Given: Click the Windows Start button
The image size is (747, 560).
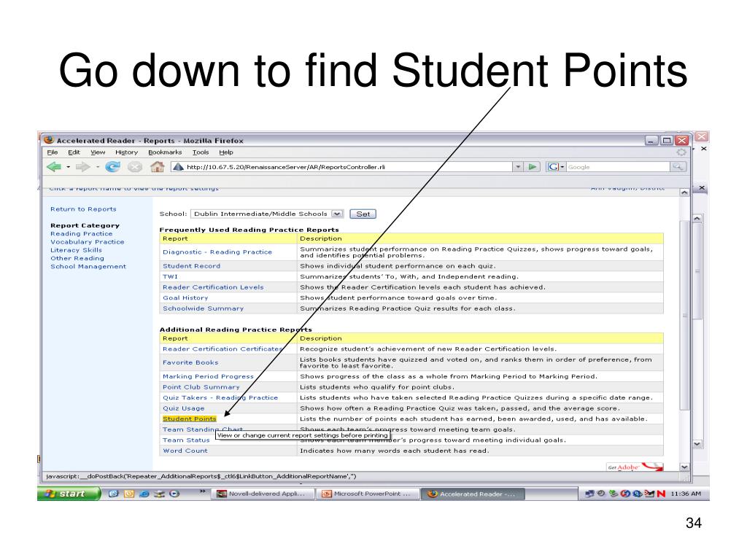Looking at the screenshot, I should 69,494.
